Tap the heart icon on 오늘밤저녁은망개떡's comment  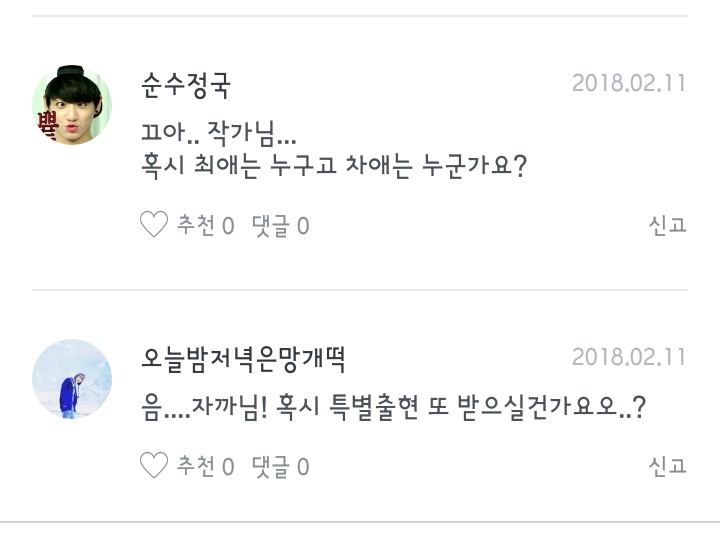click(153, 466)
